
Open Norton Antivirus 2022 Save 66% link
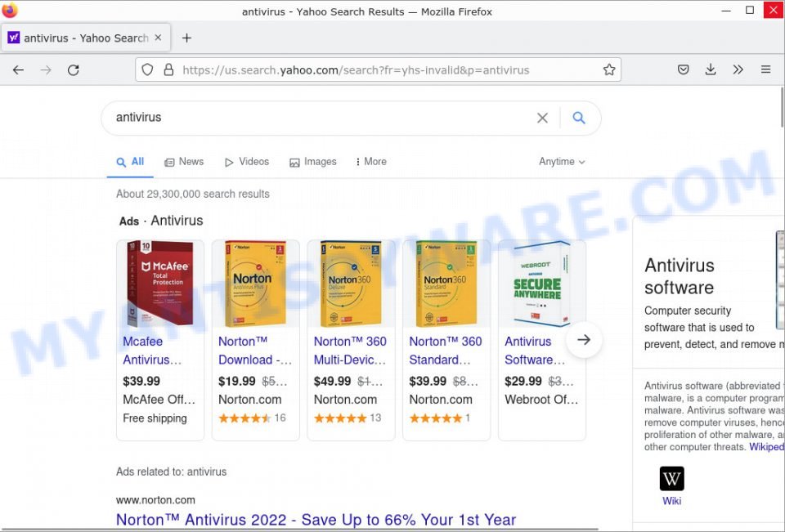(x=316, y=520)
